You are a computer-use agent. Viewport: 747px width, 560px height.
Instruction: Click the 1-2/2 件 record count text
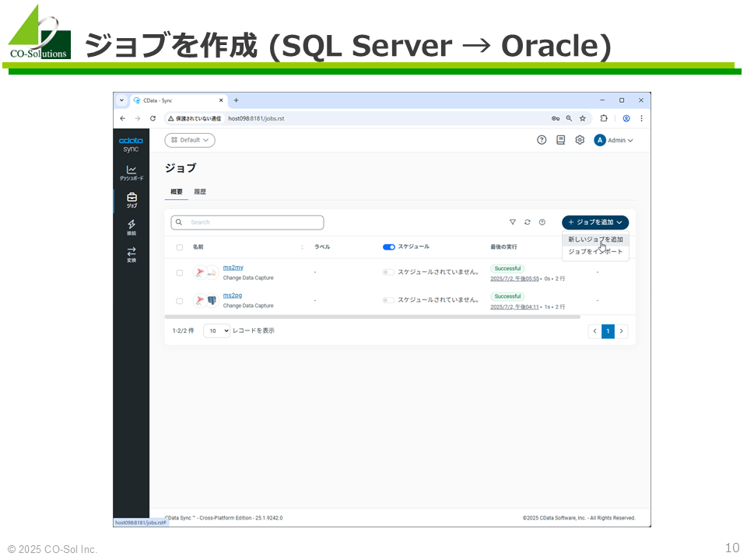(x=184, y=331)
